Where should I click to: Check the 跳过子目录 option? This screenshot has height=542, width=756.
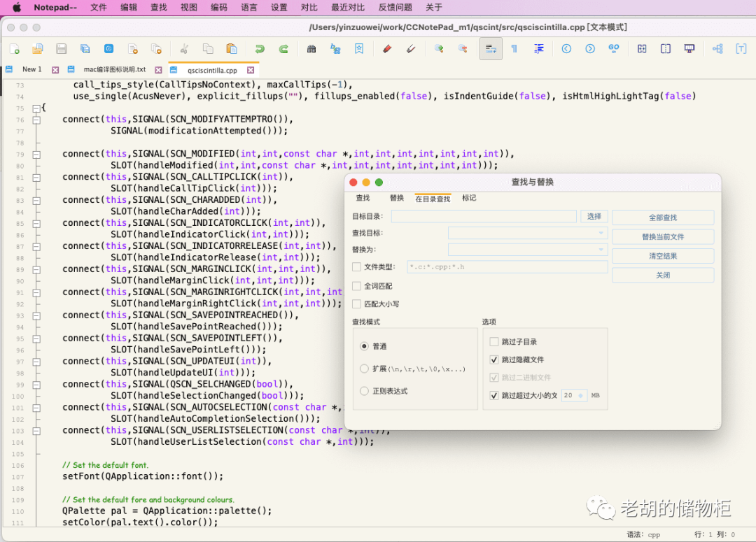(x=493, y=341)
